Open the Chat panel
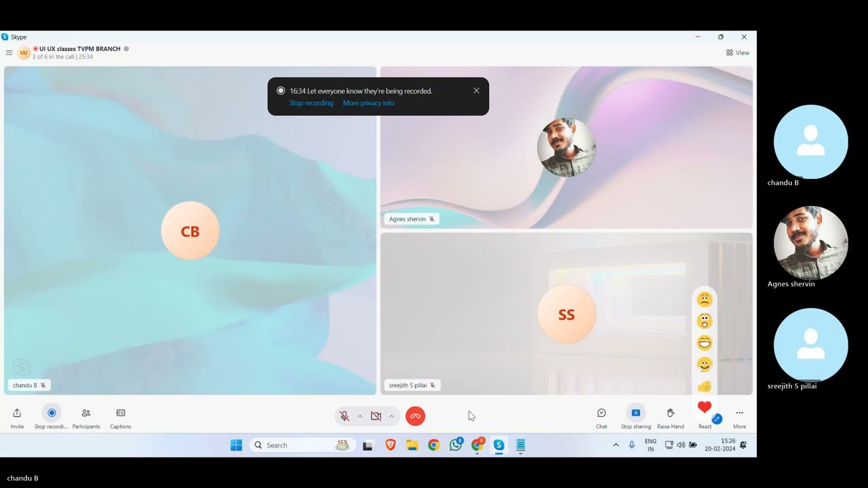 click(x=601, y=418)
